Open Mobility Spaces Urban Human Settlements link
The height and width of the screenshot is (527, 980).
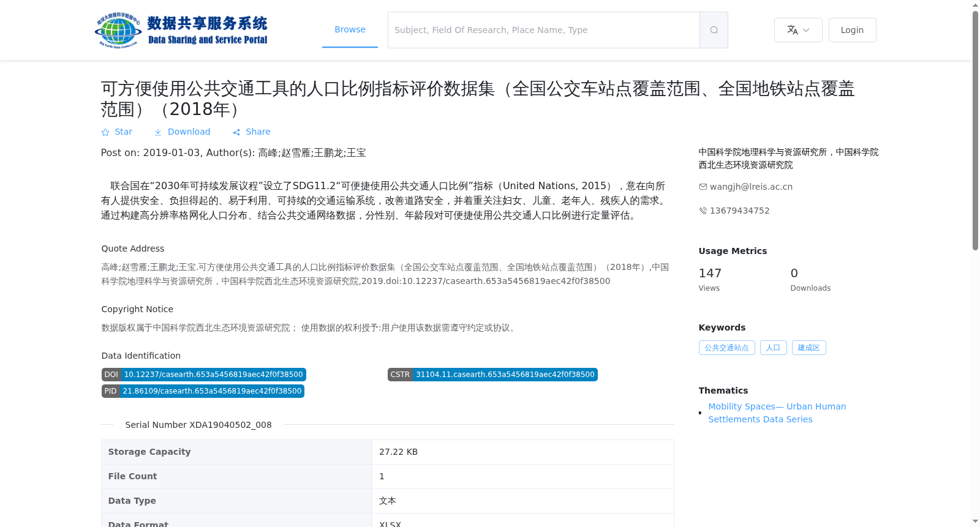(x=777, y=413)
